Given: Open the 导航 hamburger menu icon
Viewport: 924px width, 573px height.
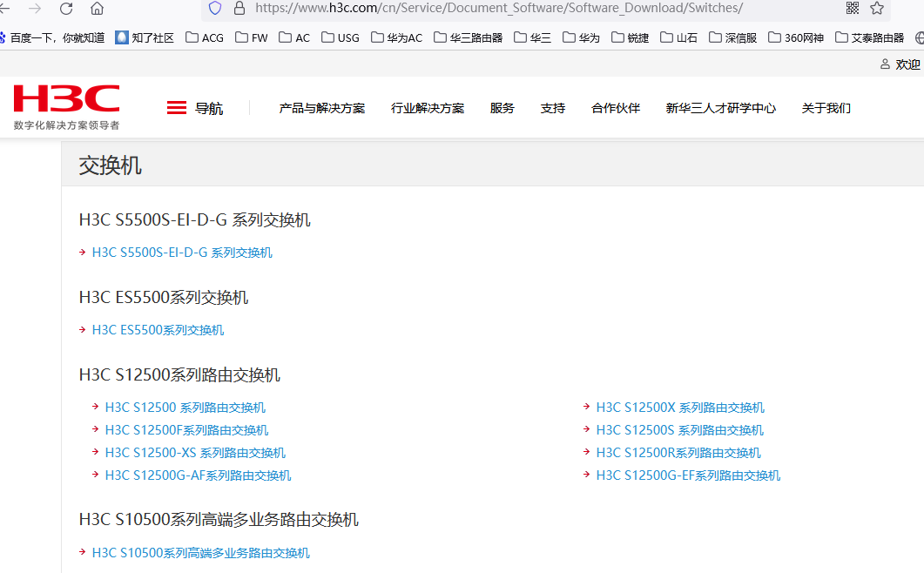Looking at the screenshot, I should click(176, 108).
